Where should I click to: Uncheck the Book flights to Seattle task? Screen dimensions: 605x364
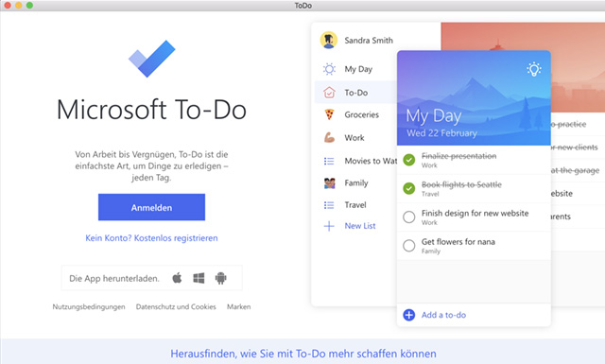tap(409, 188)
